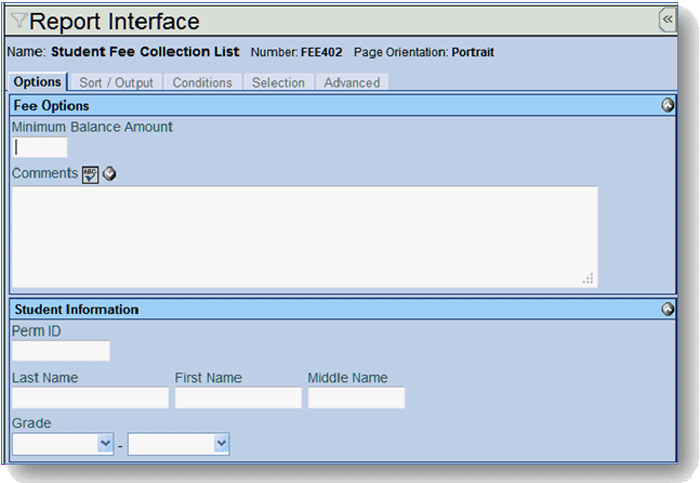
Task: Click the Portrait page orientation value
Action: (x=473, y=52)
